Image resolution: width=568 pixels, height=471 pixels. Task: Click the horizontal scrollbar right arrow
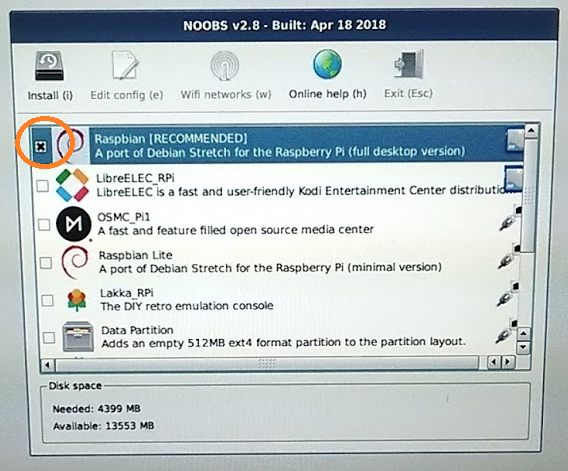pyautogui.click(x=508, y=362)
